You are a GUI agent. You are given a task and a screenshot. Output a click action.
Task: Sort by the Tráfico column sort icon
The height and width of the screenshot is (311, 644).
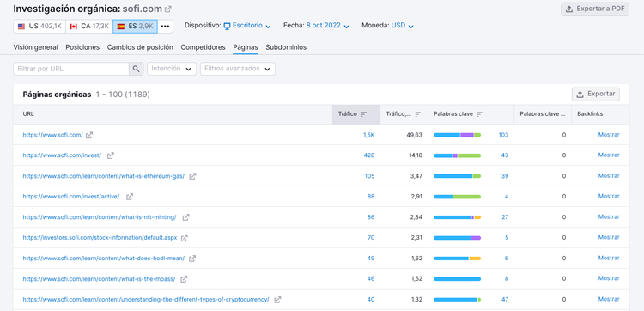point(363,114)
